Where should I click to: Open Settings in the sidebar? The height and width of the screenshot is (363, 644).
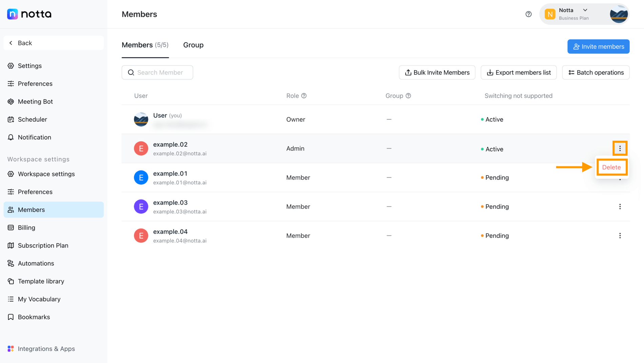(29, 66)
